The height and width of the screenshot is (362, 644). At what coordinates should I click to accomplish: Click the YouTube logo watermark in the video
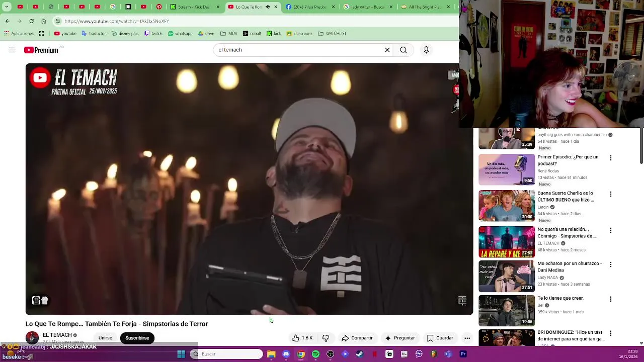pyautogui.click(x=40, y=78)
